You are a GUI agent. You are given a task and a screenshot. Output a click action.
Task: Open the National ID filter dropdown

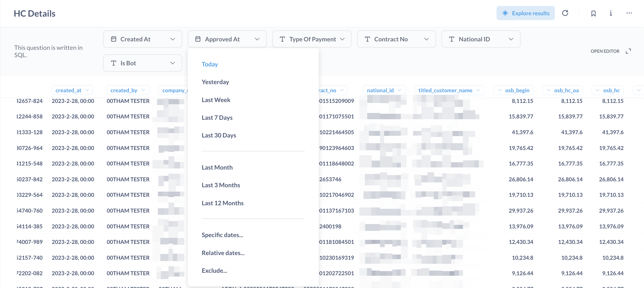click(481, 39)
